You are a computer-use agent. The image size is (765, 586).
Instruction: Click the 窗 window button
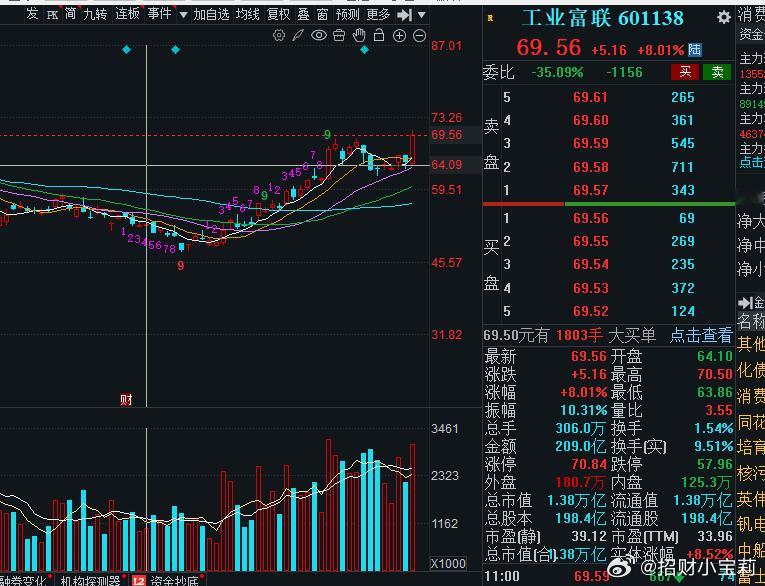tap(322, 14)
